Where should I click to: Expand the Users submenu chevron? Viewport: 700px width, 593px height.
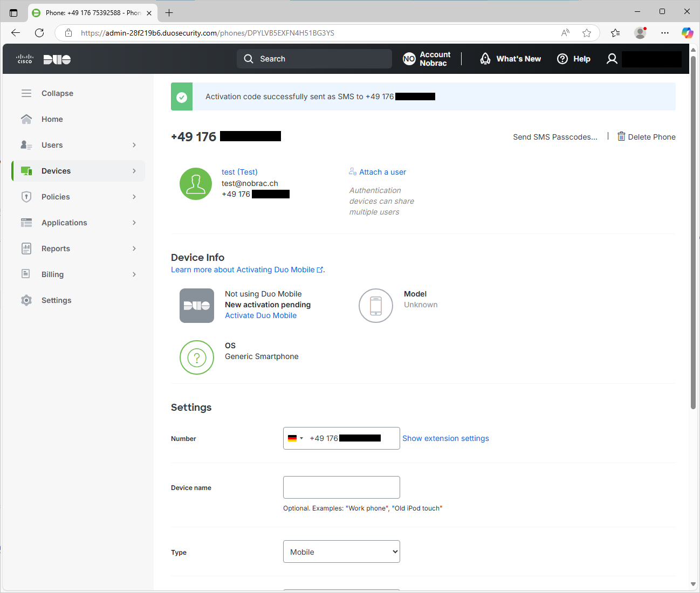134,145
